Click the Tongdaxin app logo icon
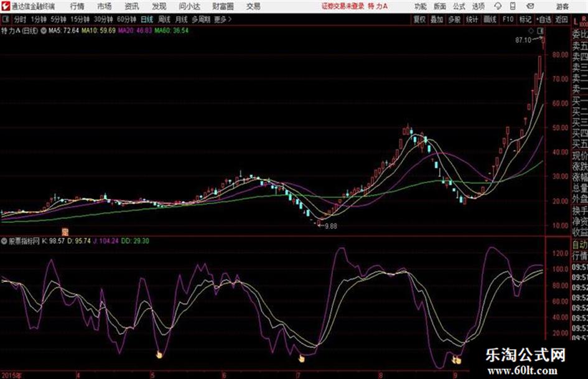 [7, 6]
